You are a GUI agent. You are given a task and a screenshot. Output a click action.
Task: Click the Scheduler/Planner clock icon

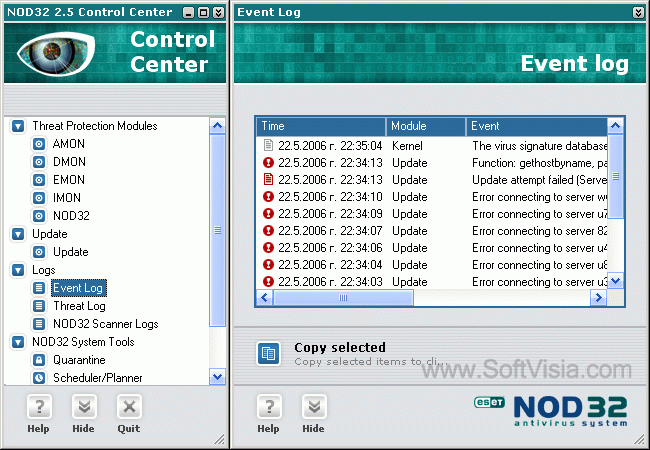[x=39, y=377]
